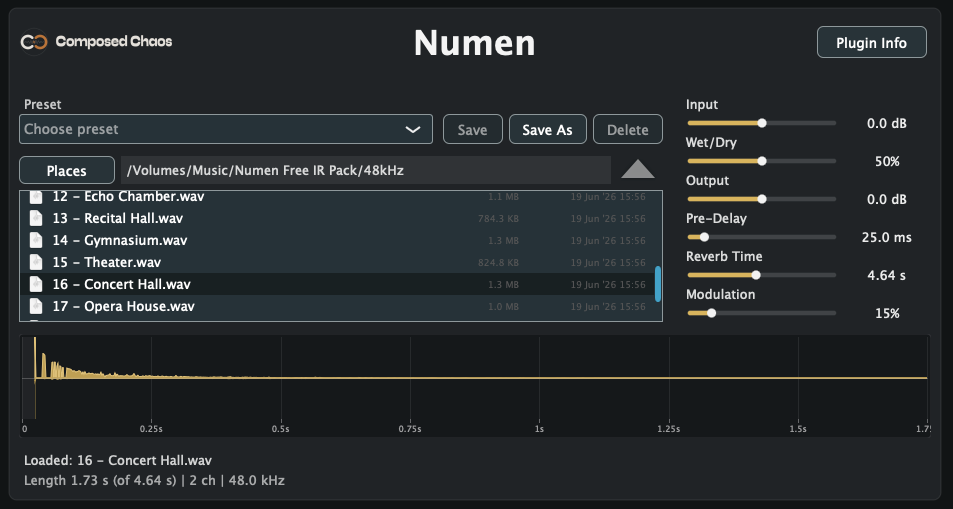953x509 pixels.
Task: Click the Reverb Time value 4.64 s
Action: (886, 275)
